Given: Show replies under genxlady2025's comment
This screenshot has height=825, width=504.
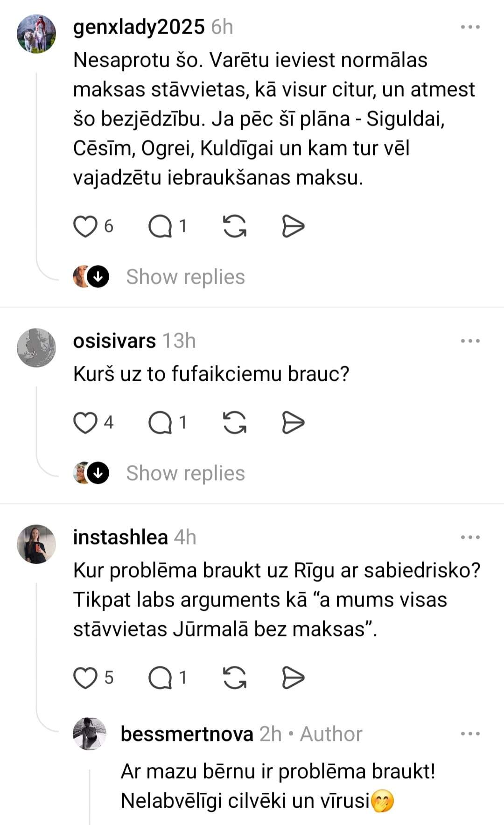Looking at the screenshot, I should click(x=185, y=277).
